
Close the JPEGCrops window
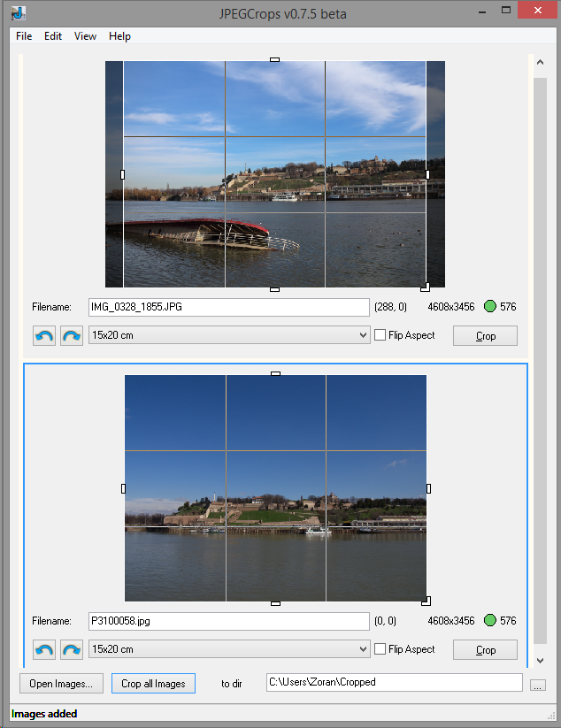pos(537,11)
